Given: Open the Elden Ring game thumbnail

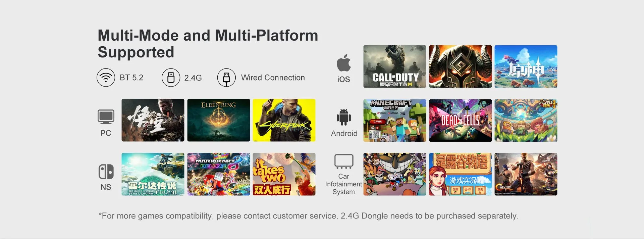Looking at the screenshot, I should [x=219, y=120].
